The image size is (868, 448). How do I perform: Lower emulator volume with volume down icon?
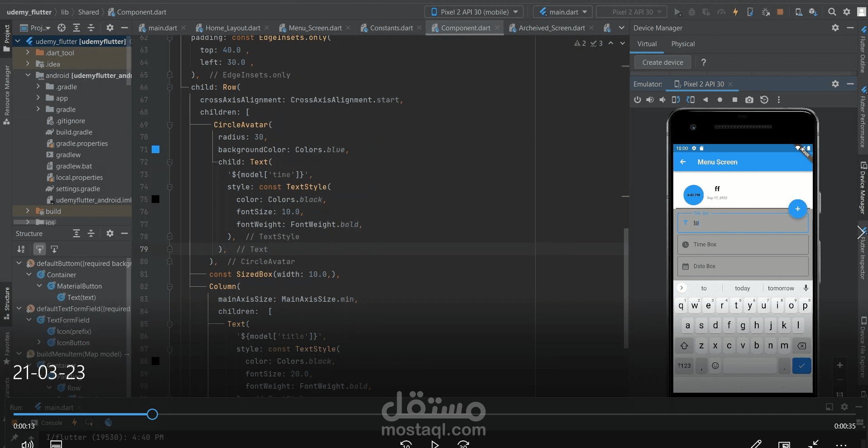coord(662,100)
